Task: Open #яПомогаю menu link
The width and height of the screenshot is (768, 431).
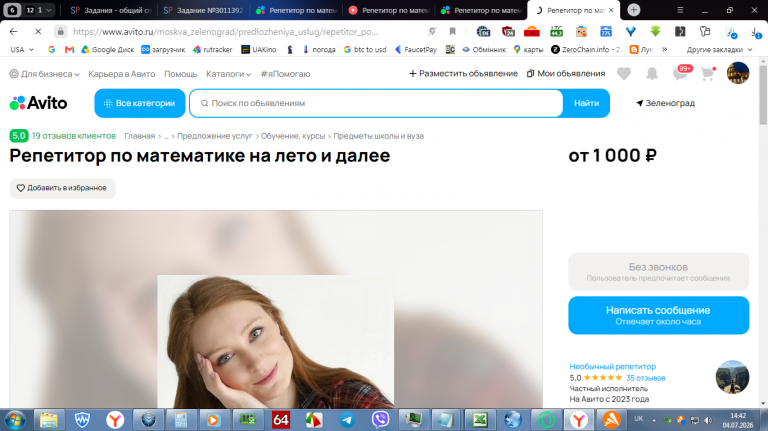Action: click(x=285, y=74)
